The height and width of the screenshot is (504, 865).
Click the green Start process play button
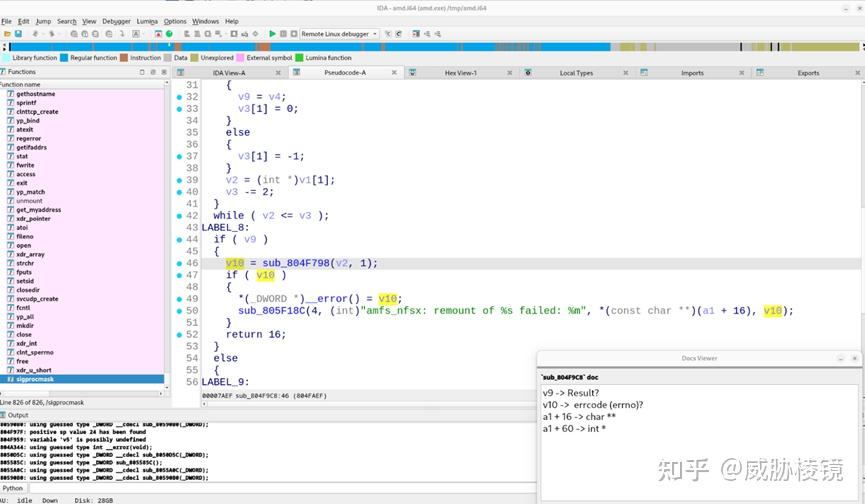point(272,34)
